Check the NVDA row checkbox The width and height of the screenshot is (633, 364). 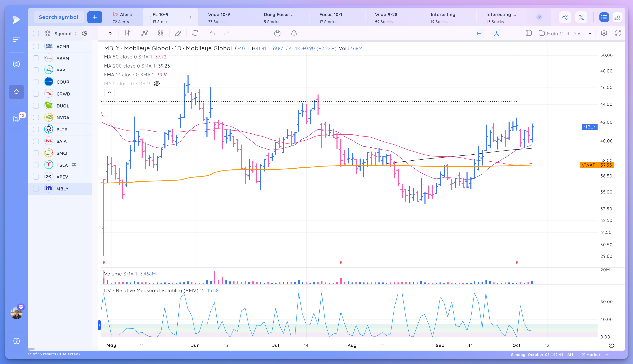[x=36, y=118]
